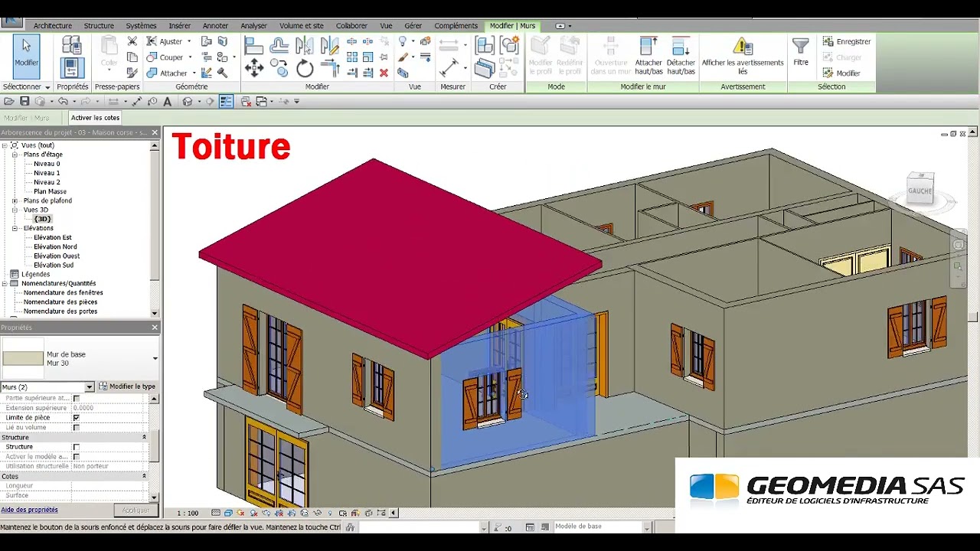Click the Text 'A' icon in quick access
This screenshot has height=551, width=980.
click(167, 101)
